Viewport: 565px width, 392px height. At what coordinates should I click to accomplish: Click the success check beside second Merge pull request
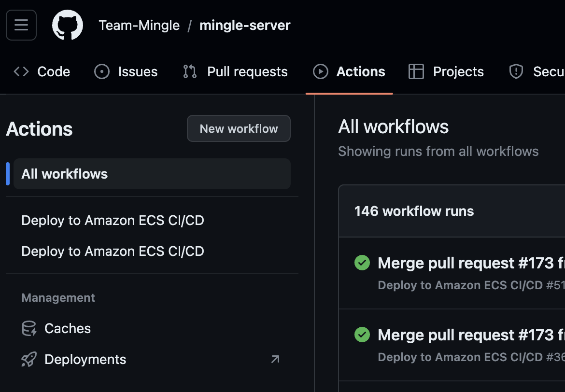tap(362, 335)
